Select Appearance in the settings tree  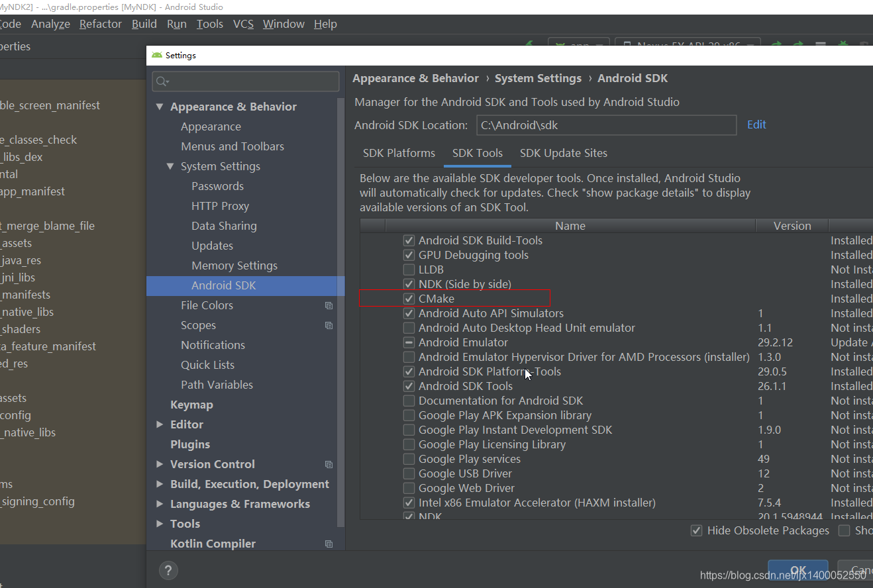click(x=211, y=126)
